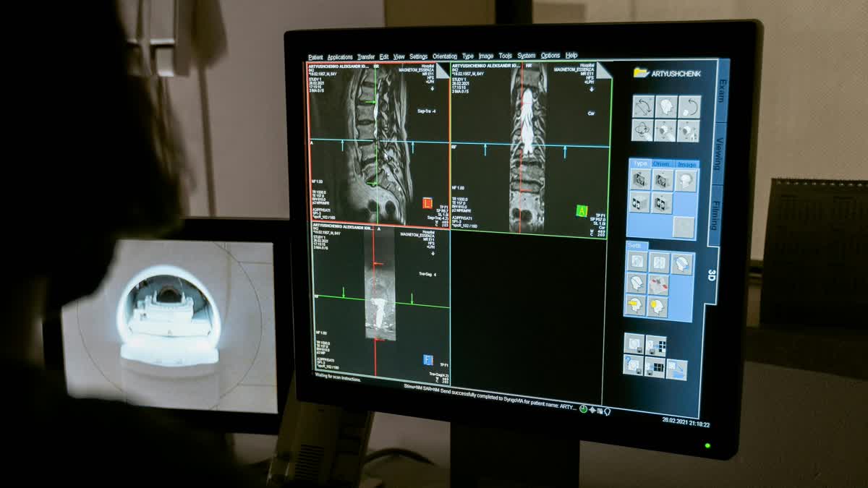Open the Tools menu
The image size is (868, 488).
504,54
